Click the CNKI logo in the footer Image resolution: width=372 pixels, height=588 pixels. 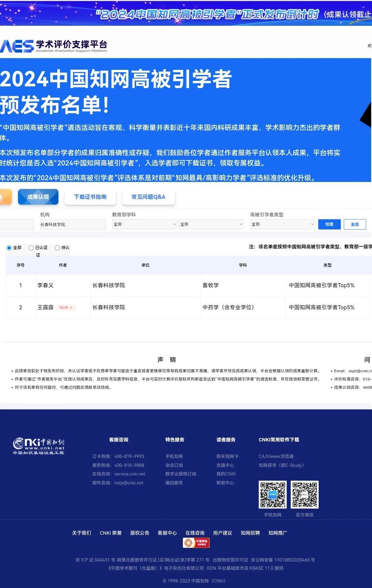(39, 446)
